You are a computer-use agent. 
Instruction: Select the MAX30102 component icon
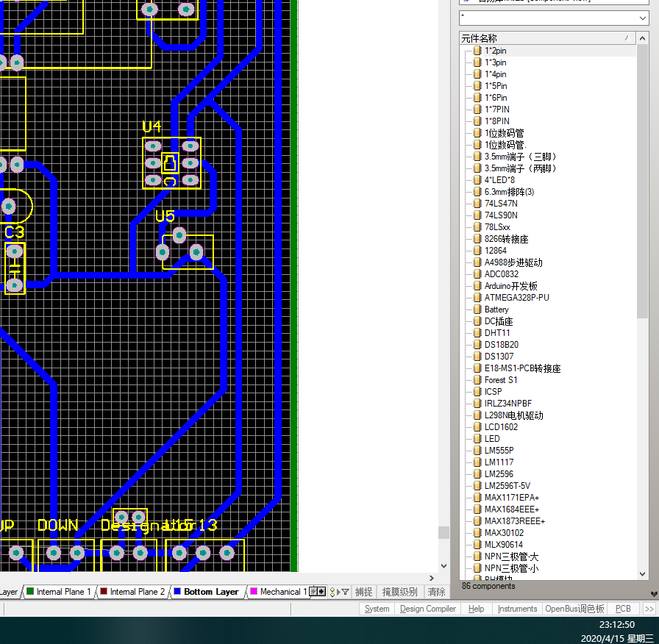tap(477, 533)
